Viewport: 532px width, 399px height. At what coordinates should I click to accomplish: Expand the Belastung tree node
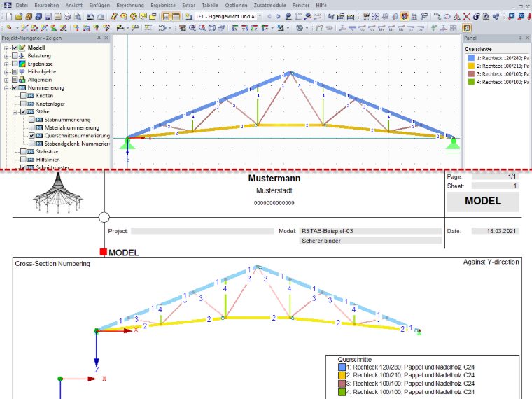(x=6, y=55)
